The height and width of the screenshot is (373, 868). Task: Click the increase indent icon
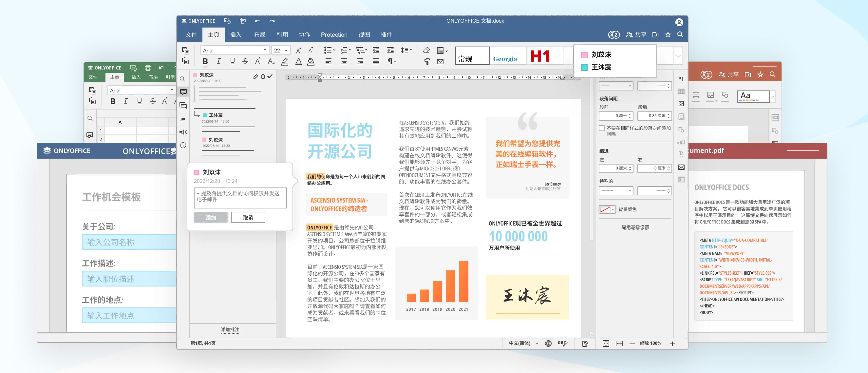(x=390, y=50)
